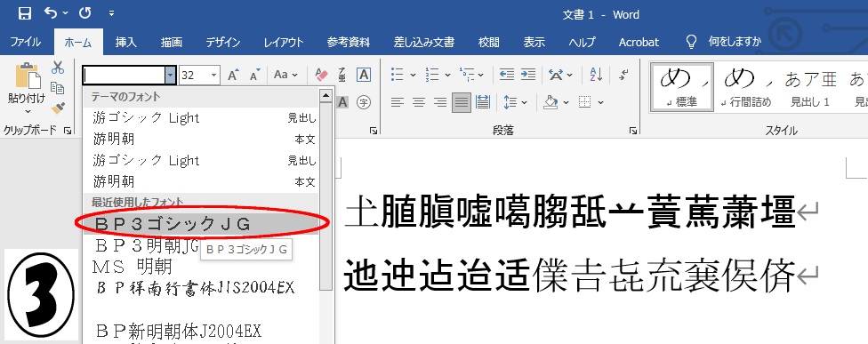868x344 pixels.
Task: Click the Save icon in the title bar
Action: click(24, 13)
